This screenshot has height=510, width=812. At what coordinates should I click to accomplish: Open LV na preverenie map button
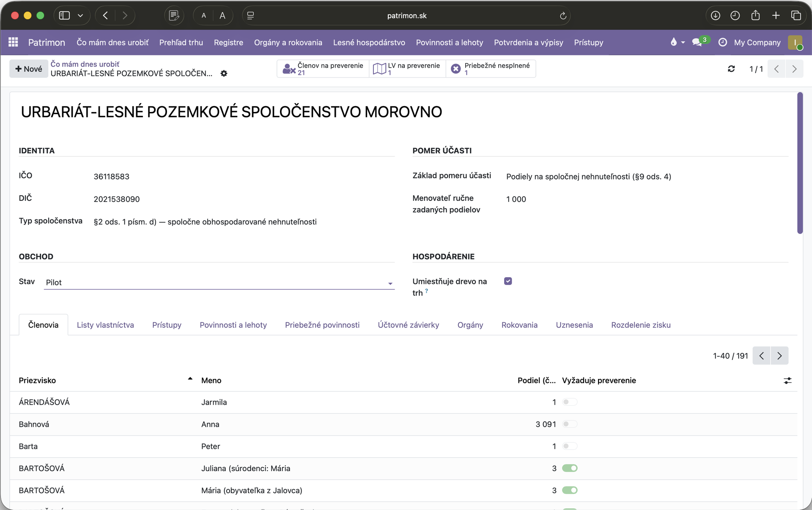click(x=407, y=68)
